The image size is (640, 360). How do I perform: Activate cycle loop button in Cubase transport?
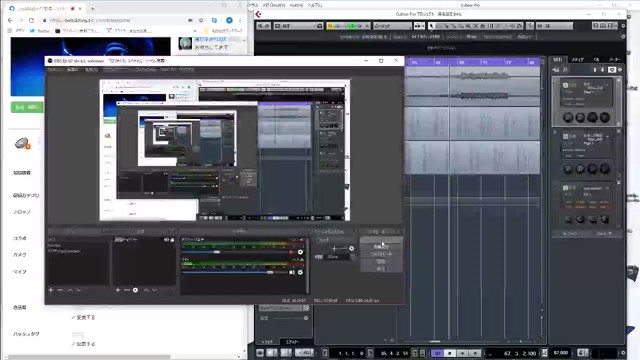(438, 353)
